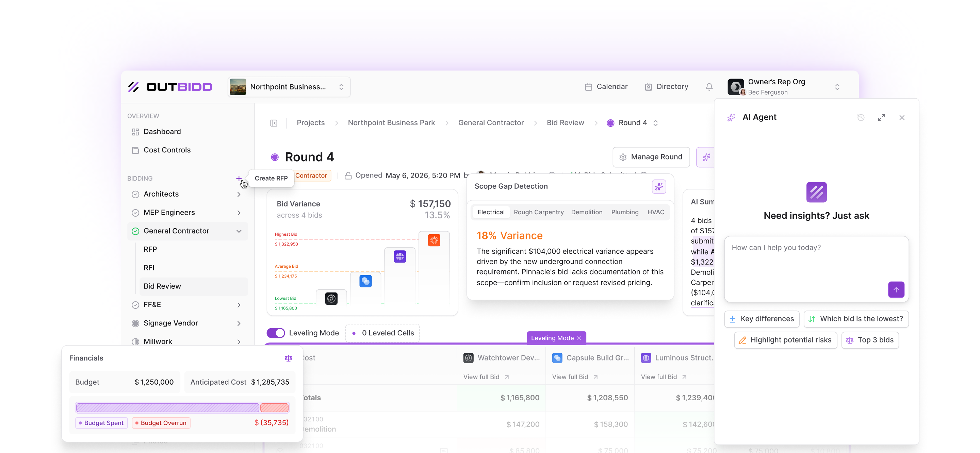
Task: Select the Electrical tab
Action: coord(491,212)
